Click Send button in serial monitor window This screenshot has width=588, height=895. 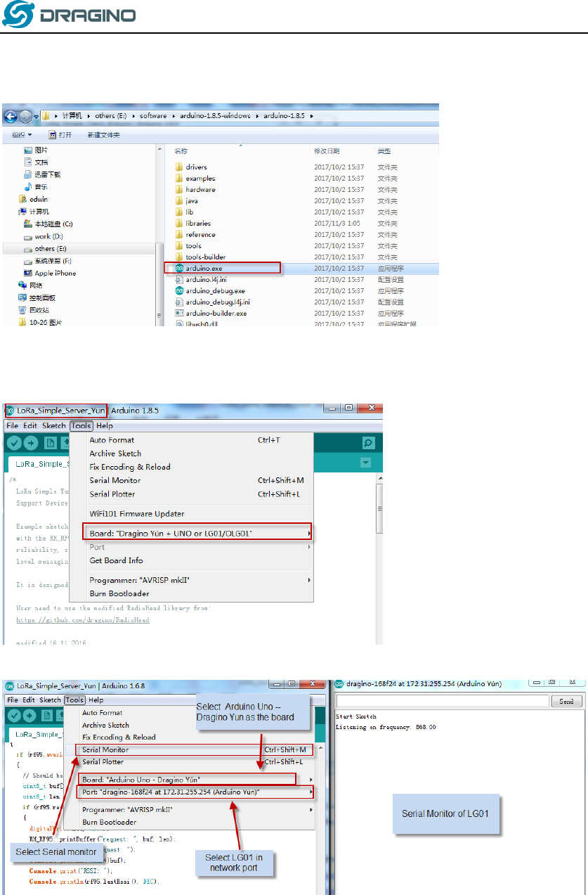click(x=566, y=701)
